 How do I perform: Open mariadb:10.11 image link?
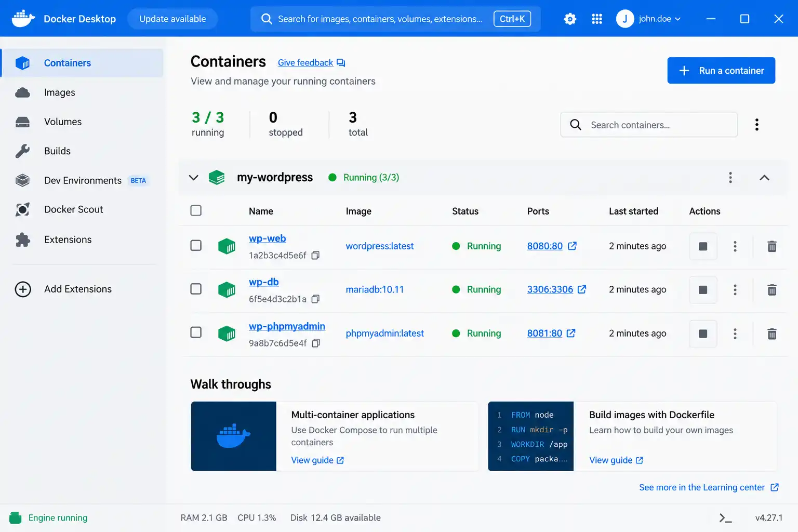point(375,289)
